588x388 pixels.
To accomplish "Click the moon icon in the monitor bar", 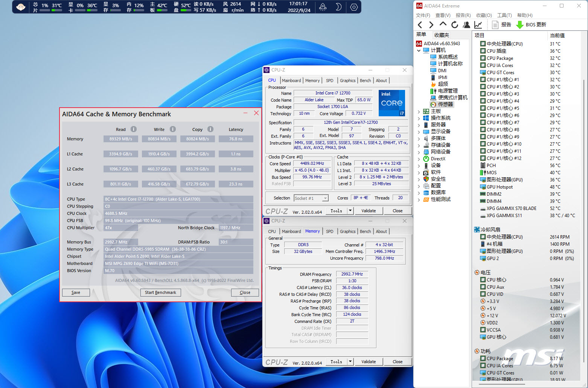I will point(338,7).
